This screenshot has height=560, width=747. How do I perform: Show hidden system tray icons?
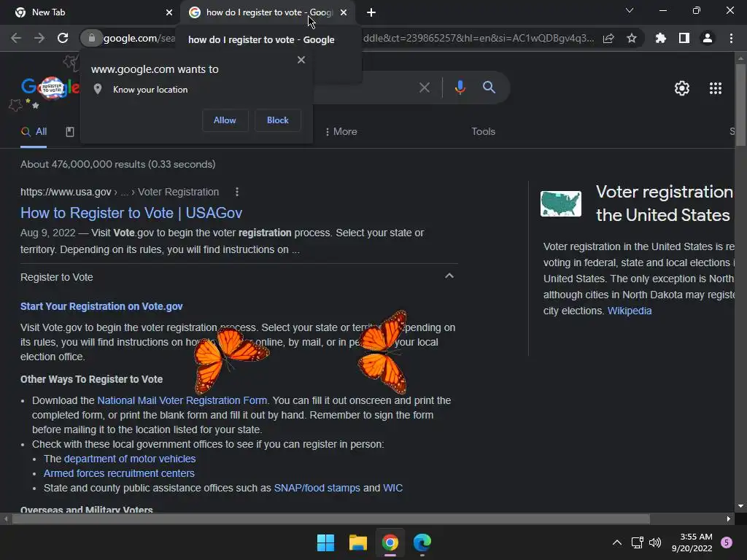pyautogui.click(x=616, y=542)
